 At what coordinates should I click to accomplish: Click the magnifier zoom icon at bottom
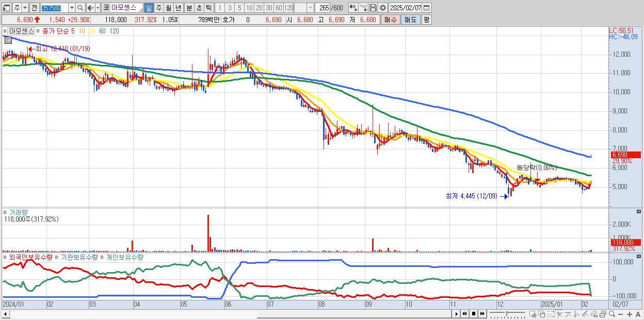[612, 314]
